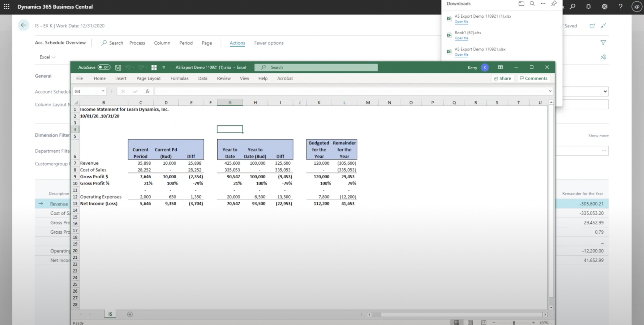Image resolution: width=644 pixels, height=325 pixels.
Task: Click Fewer options in Business Central
Action: 269,43
